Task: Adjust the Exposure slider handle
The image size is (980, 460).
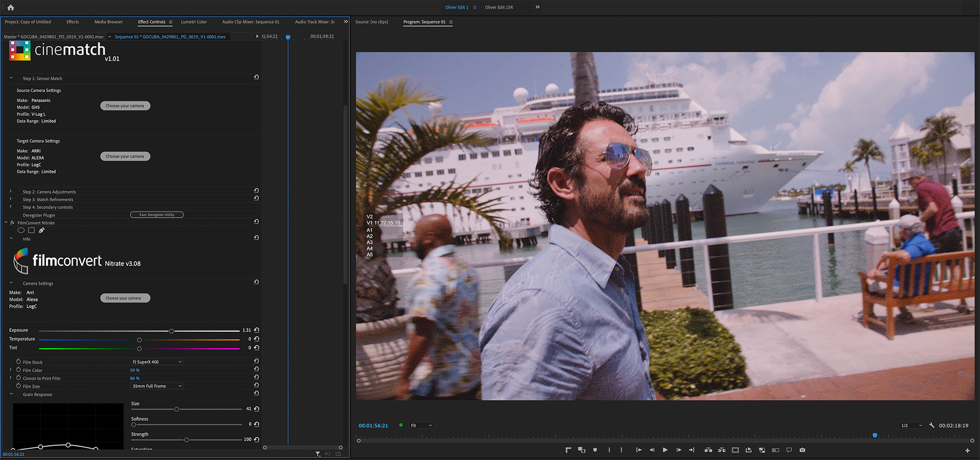Action: pos(171,331)
